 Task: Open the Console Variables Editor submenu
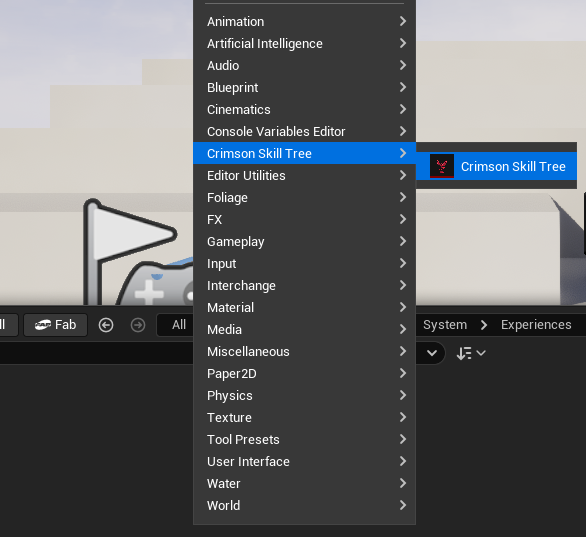pyautogui.click(x=304, y=132)
